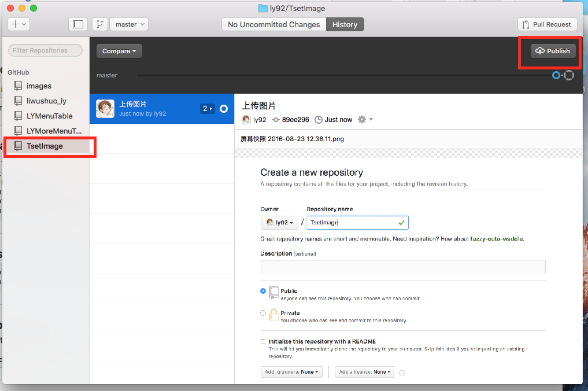Click the LYMoreMenuT... repository book icon

tap(18, 131)
